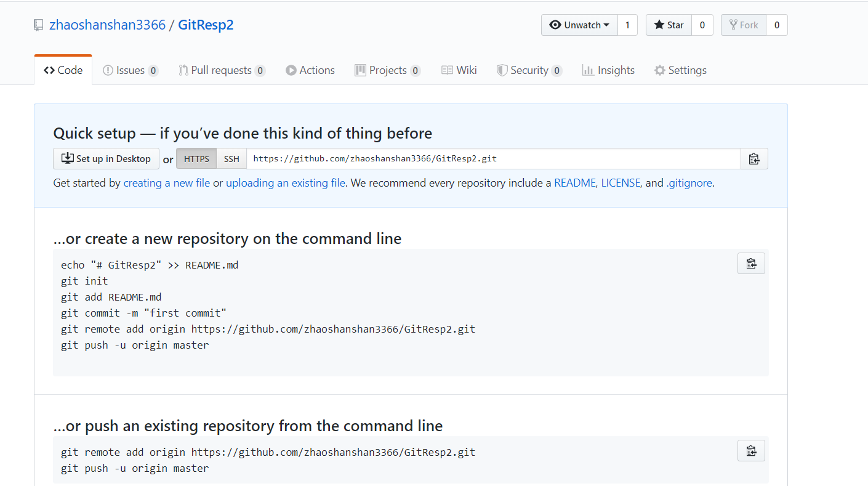Click the clone URL text field
Viewport: 868px width, 486px height.
click(492, 159)
